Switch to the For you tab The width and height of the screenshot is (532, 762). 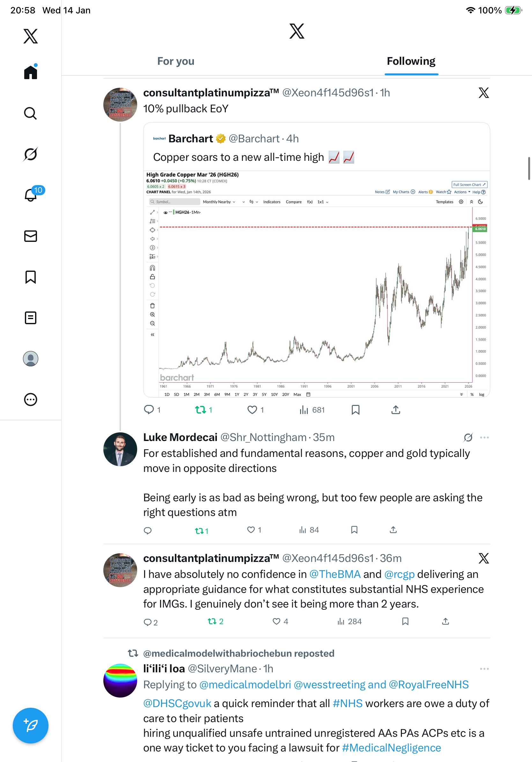[176, 61]
